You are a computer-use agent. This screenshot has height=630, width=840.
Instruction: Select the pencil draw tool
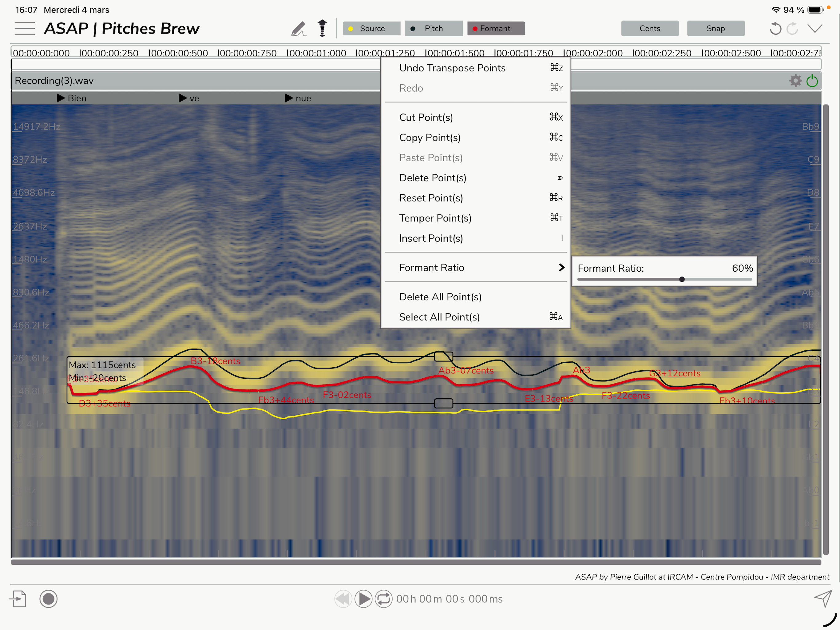tap(299, 29)
